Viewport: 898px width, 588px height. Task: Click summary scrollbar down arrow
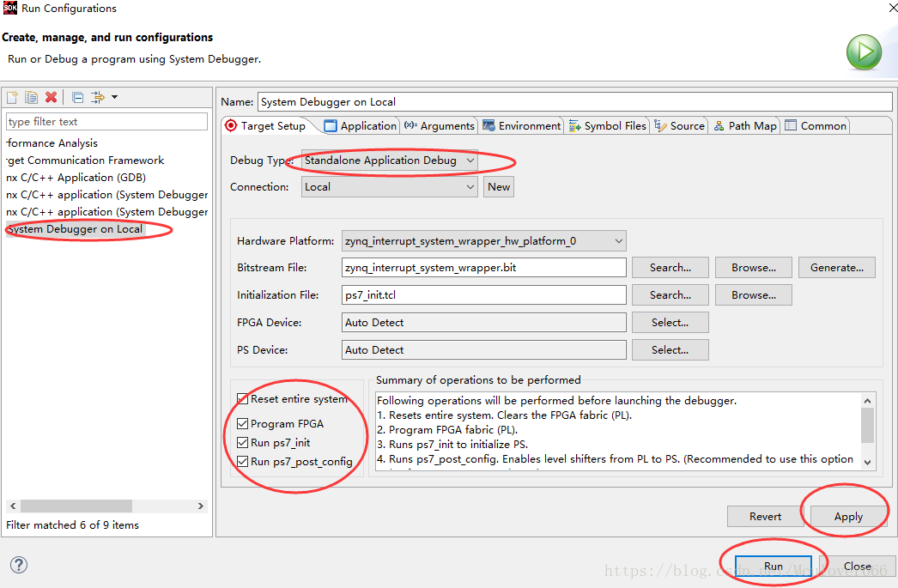click(867, 463)
